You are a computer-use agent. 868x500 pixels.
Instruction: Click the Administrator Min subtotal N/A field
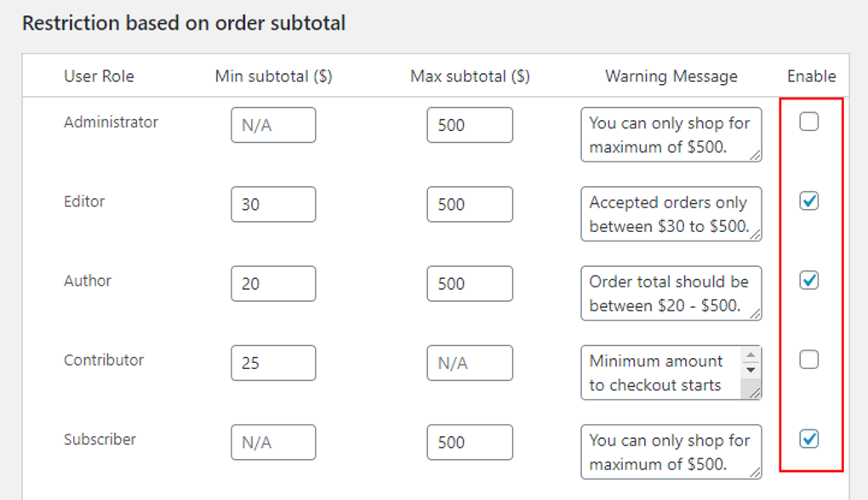click(x=272, y=125)
